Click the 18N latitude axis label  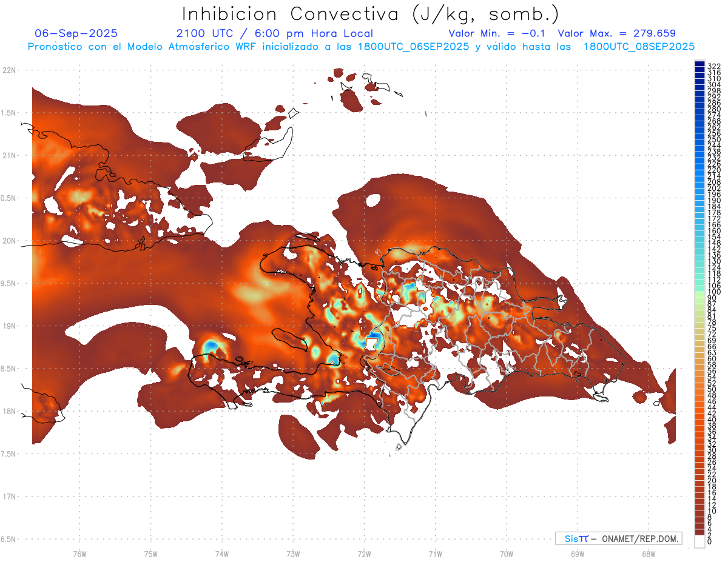click(8, 411)
